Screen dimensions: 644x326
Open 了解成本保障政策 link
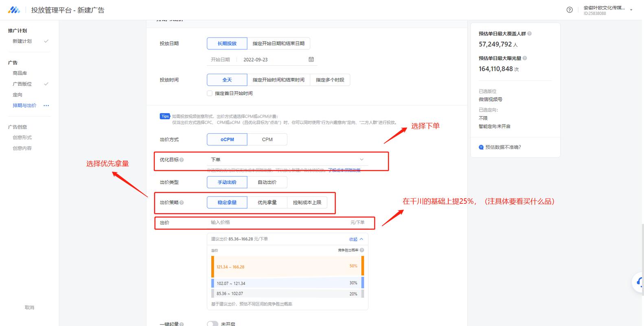click(344, 170)
